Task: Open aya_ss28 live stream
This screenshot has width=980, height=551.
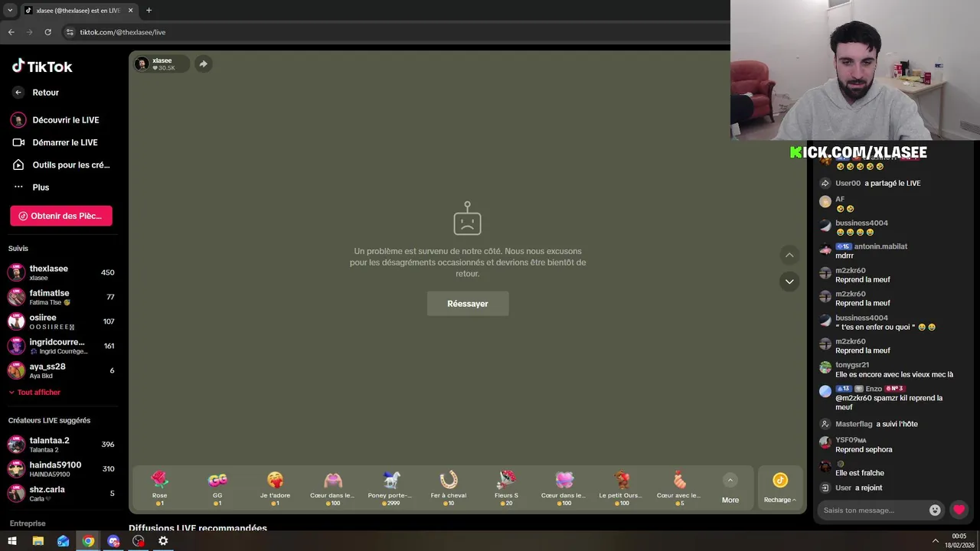Action: coord(61,370)
